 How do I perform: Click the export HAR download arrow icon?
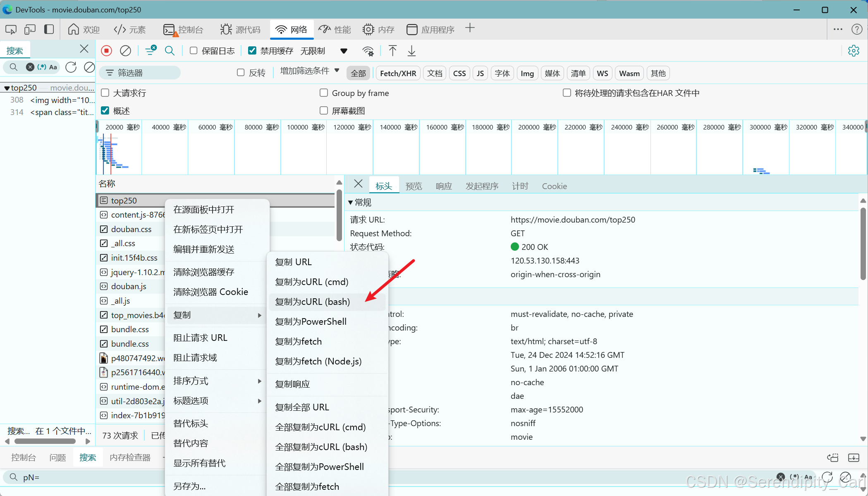point(411,50)
